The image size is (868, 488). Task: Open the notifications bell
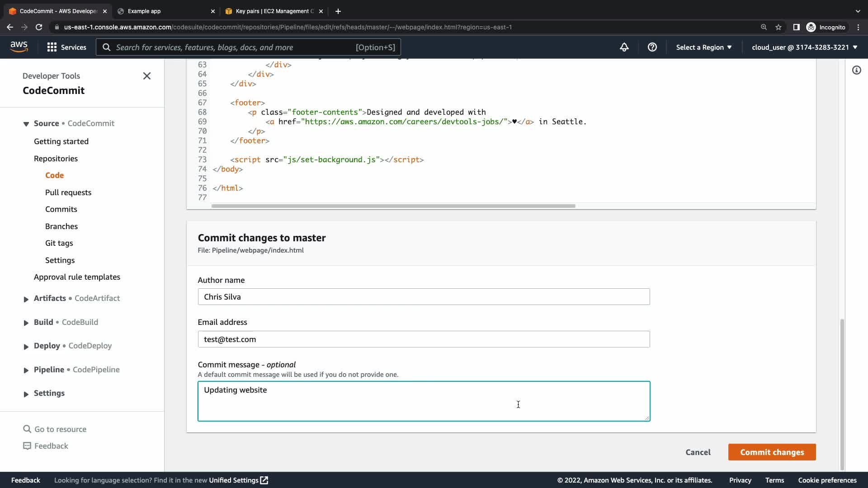point(624,47)
